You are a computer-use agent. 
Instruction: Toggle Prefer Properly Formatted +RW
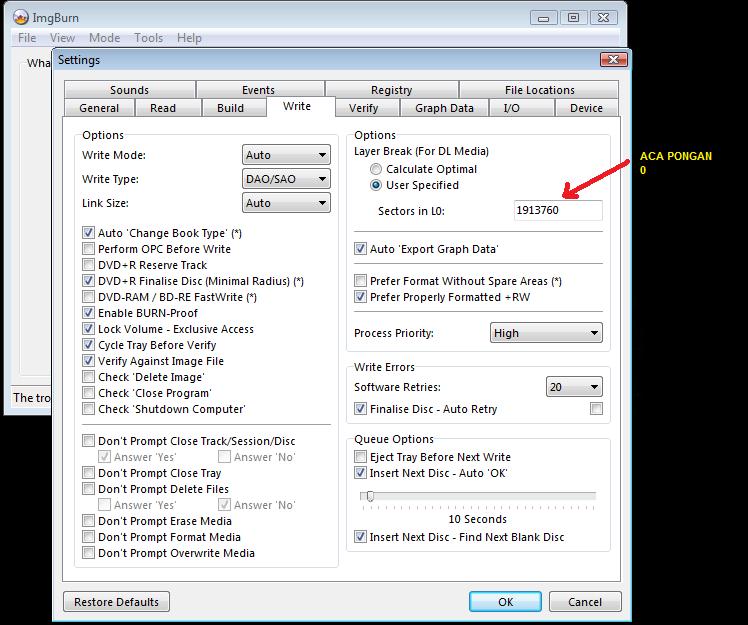[360, 297]
